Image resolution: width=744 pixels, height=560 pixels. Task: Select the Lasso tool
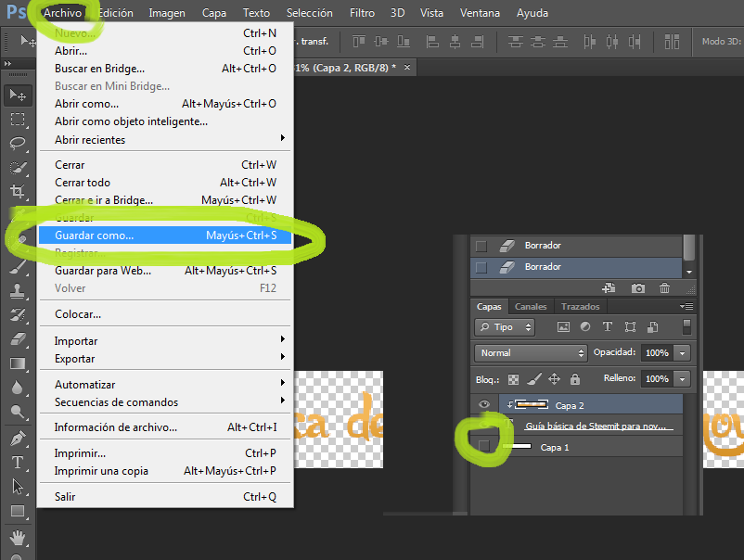[x=18, y=144]
